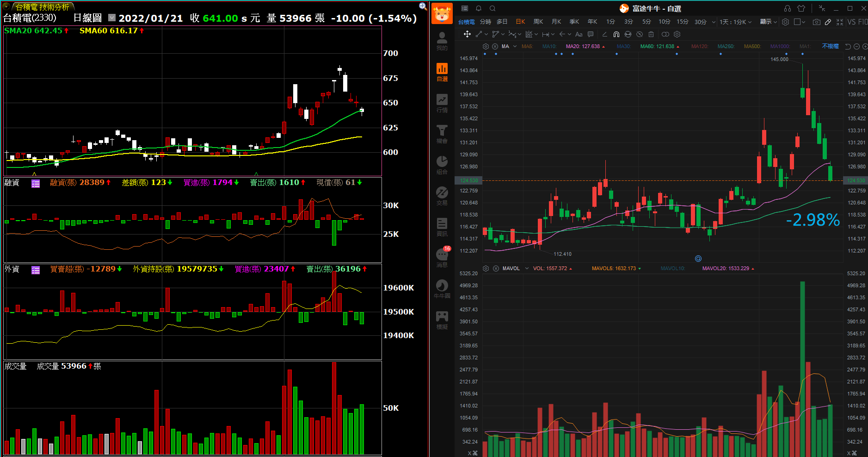Click the 台積電 stock name link
Image resolution: width=868 pixels, height=457 pixels.
466,22
